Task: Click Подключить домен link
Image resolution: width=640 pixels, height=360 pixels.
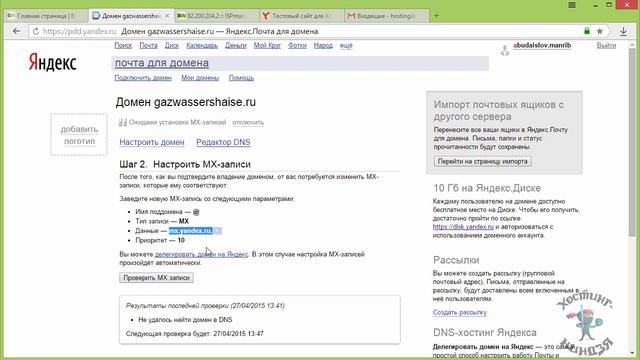Action: pos(143,78)
